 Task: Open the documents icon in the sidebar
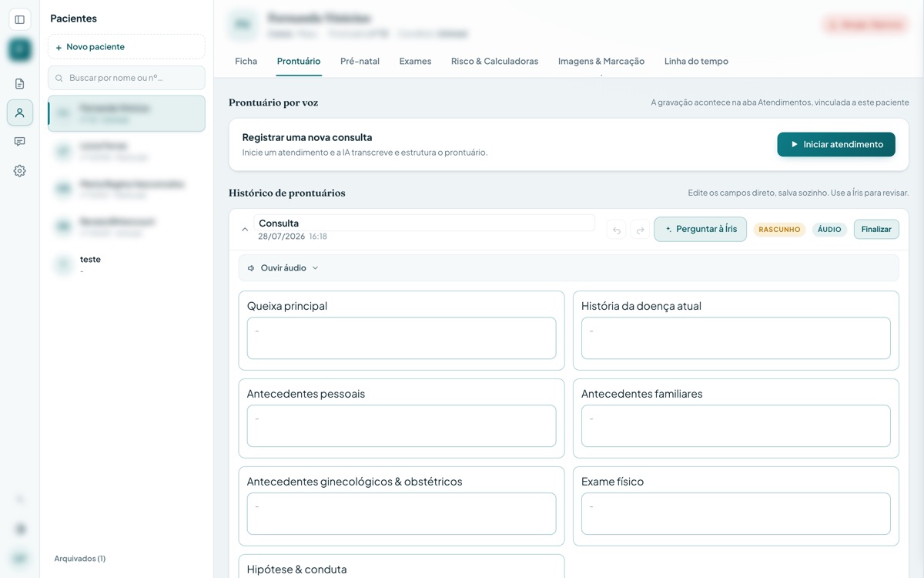tap(20, 83)
